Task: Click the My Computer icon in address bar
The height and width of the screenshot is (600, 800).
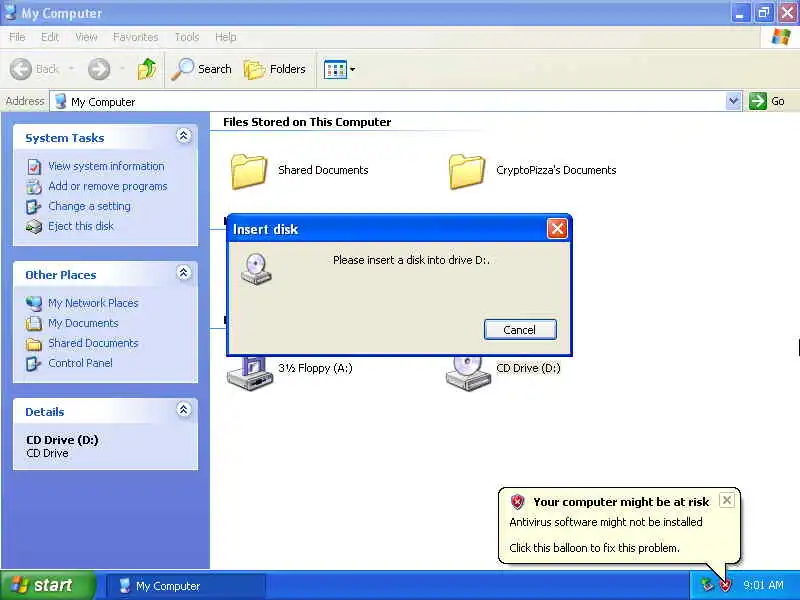Action: tap(61, 101)
